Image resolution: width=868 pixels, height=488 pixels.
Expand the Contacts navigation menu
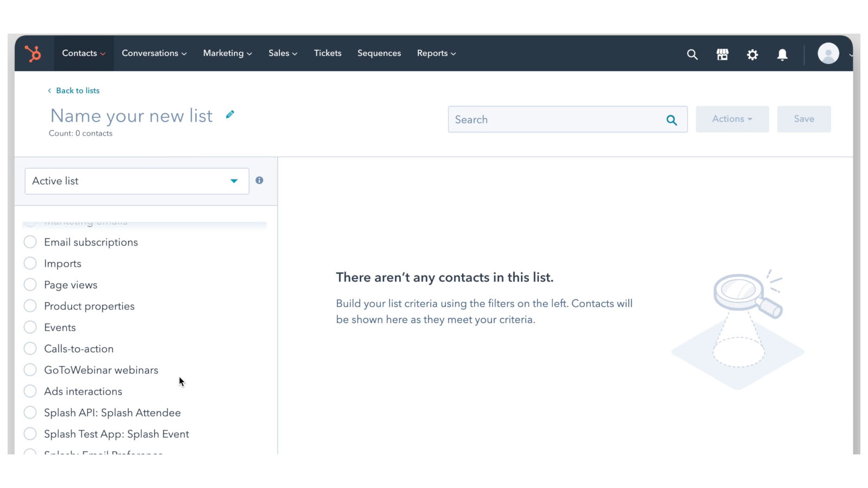tap(84, 53)
